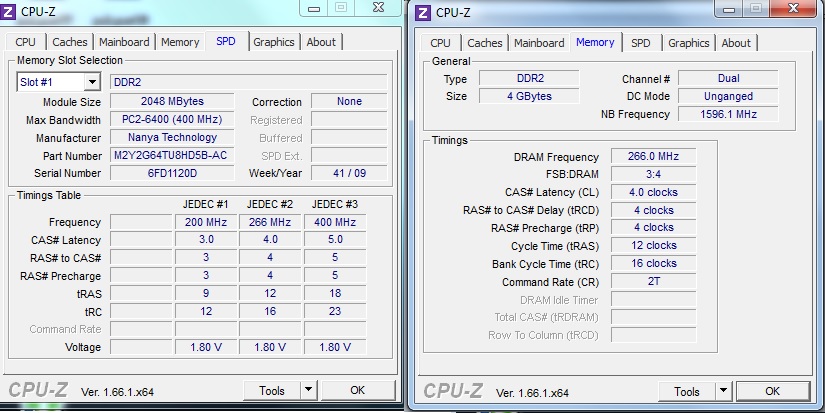Open the About tab in the left window
825x413 pixels.
[x=321, y=42]
